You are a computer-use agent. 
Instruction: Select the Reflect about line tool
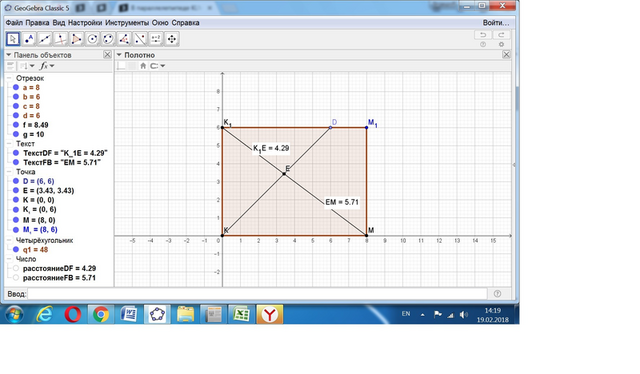[x=140, y=39]
